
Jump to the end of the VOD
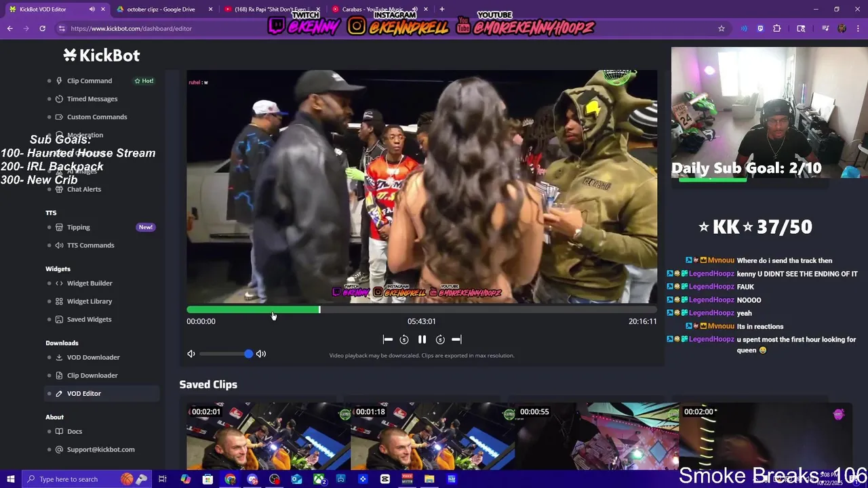(456, 340)
